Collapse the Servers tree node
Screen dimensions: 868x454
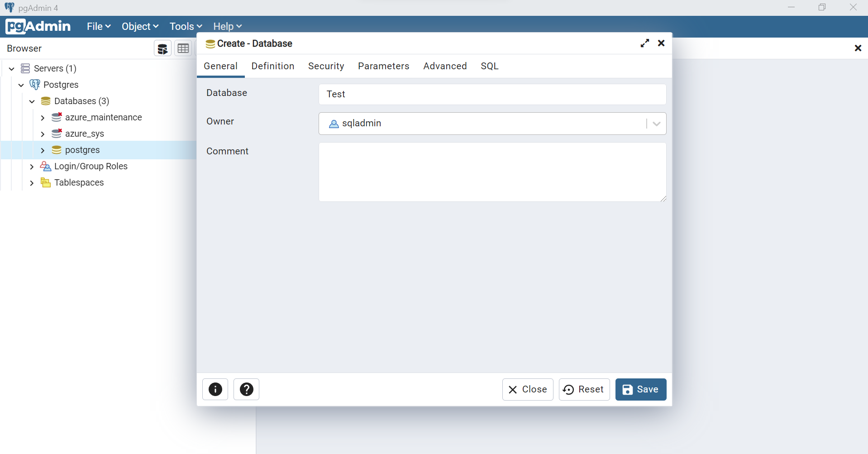pos(12,69)
